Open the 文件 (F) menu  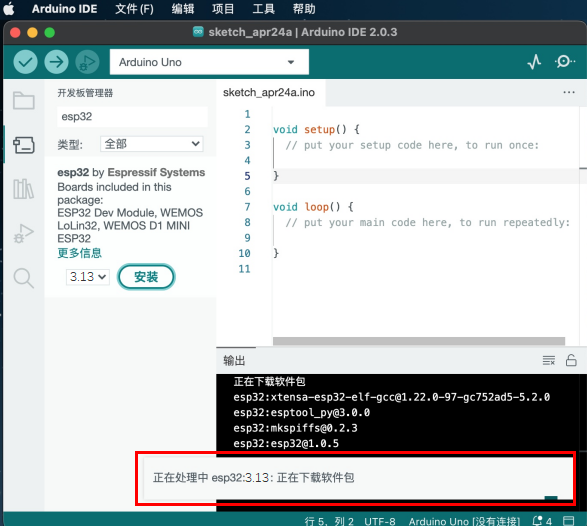[x=134, y=9]
